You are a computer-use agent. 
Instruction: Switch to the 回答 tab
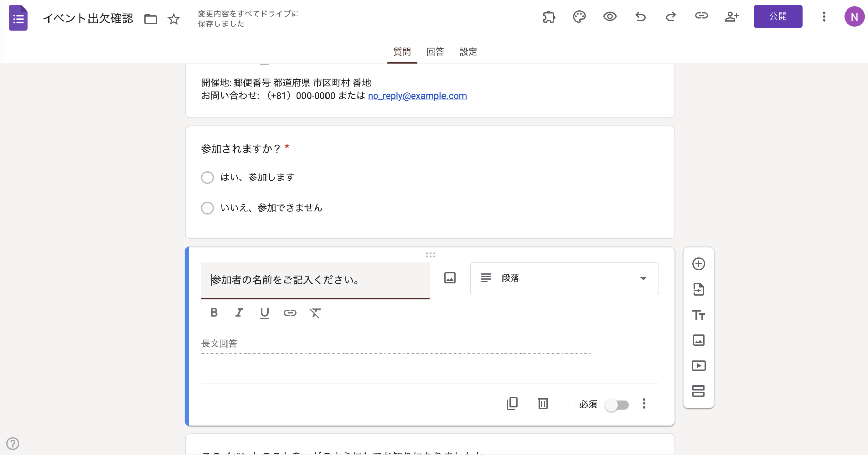tap(435, 52)
